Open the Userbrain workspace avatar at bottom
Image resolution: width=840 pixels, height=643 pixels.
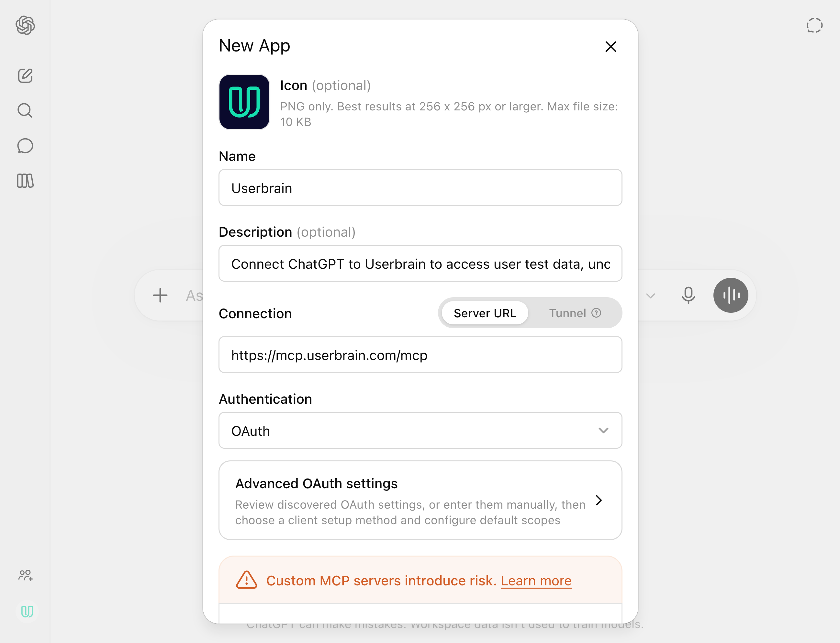coord(27,611)
